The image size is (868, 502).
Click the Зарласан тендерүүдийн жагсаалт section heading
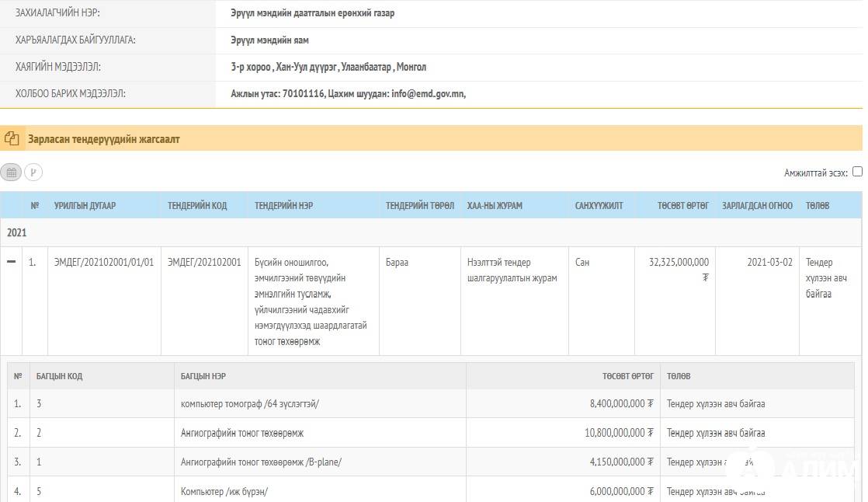104,139
